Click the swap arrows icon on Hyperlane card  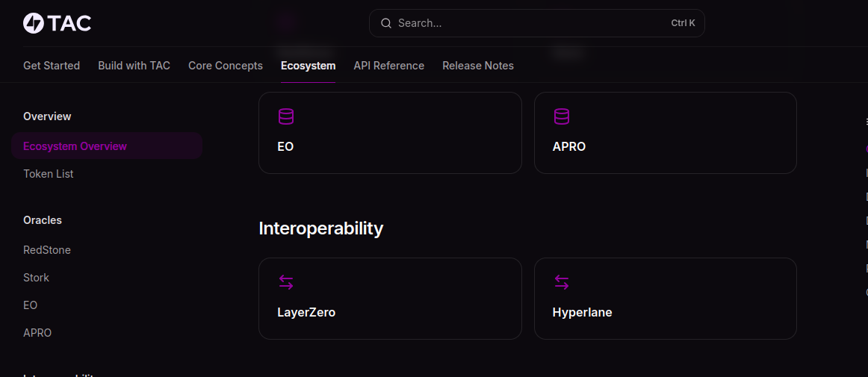pos(562,282)
